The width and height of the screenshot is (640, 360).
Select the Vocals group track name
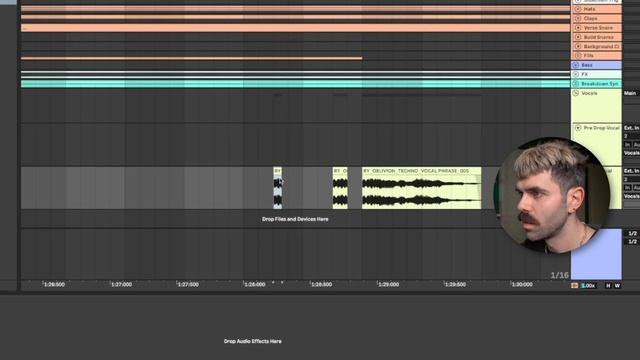coord(589,93)
